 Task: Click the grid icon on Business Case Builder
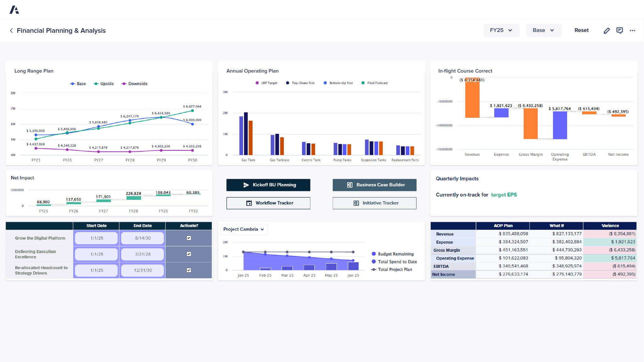tap(350, 185)
